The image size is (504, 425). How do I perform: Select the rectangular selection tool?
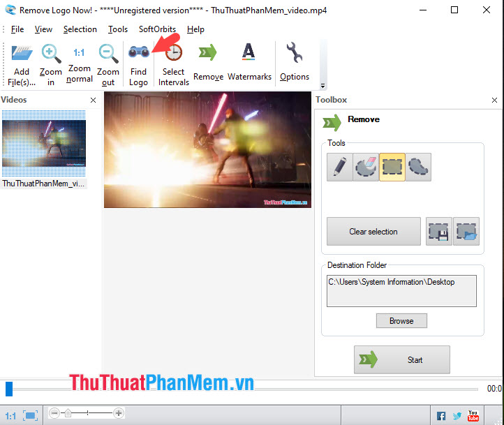(x=392, y=167)
